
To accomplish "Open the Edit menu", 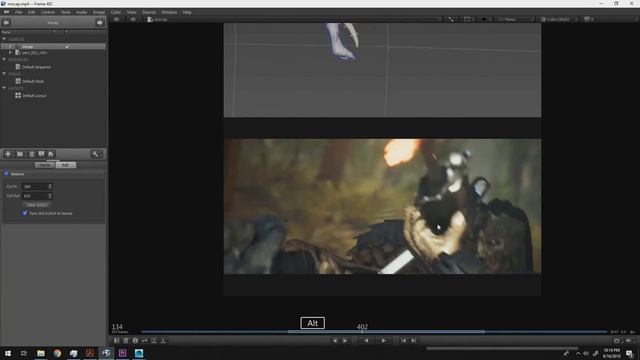I will click(x=31, y=12).
